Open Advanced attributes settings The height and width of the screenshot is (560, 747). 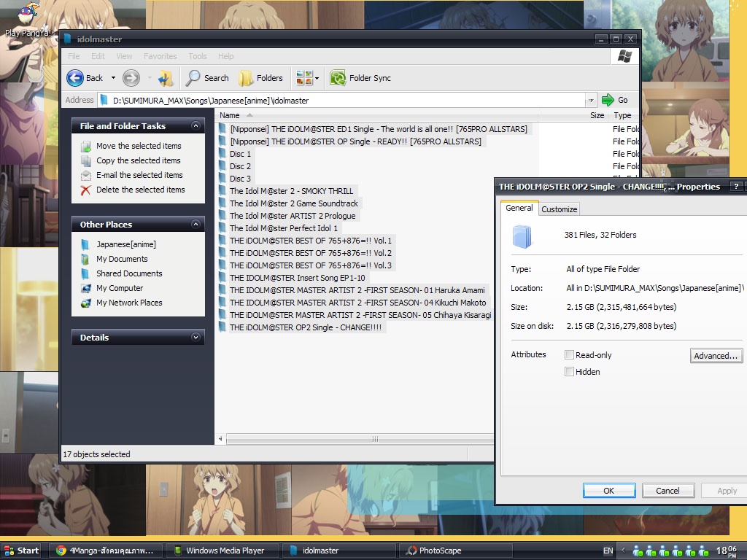(716, 356)
